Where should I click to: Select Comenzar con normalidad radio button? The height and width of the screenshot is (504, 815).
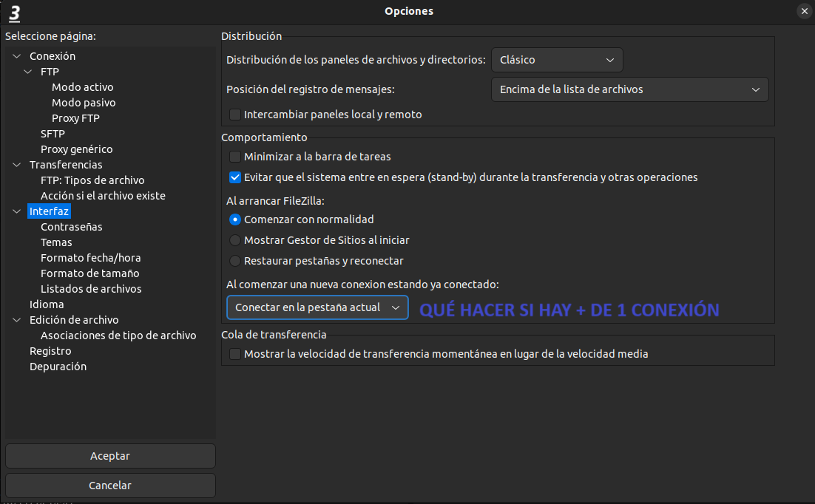click(x=235, y=219)
